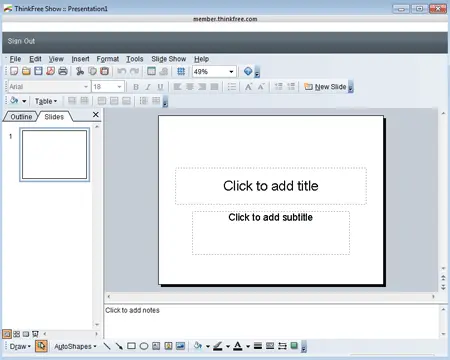Open the font color picker arrow
The height and width of the screenshot is (360, 450).
248,346
